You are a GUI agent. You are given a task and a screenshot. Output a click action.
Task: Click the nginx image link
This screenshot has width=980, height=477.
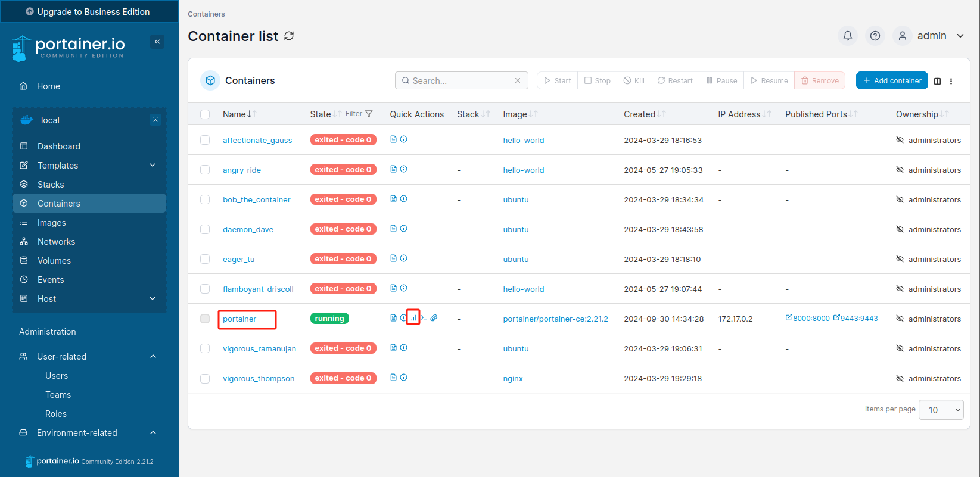click(x=513, y=378)
